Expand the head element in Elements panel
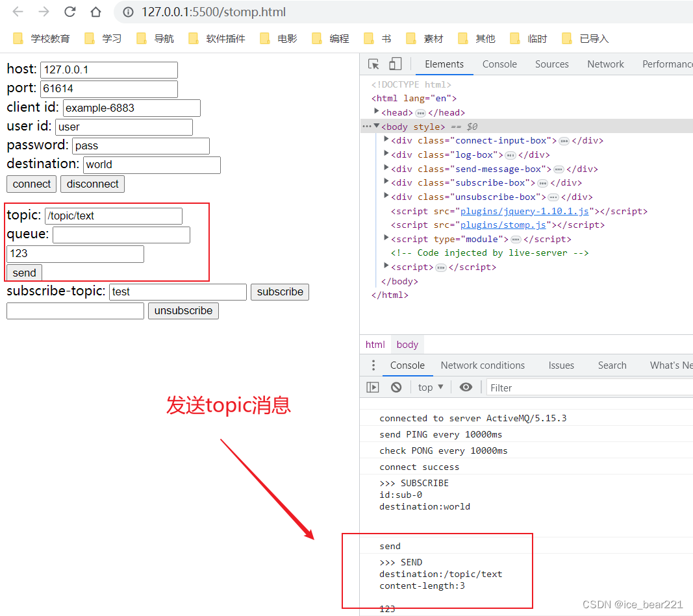 377,112
